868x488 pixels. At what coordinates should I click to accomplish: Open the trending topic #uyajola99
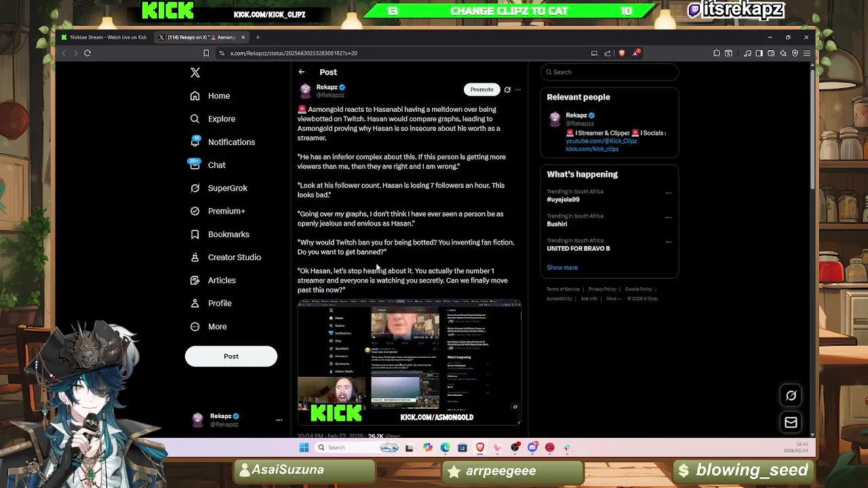point(564,200)
